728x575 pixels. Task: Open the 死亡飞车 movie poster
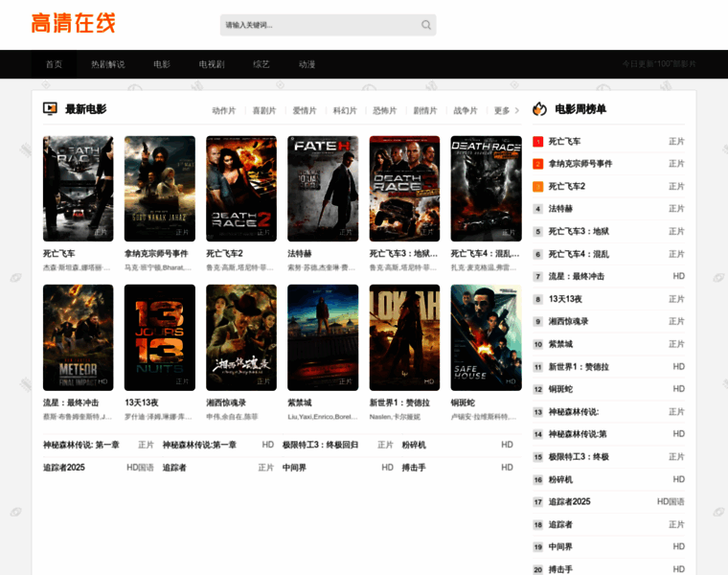pos(78,189)
